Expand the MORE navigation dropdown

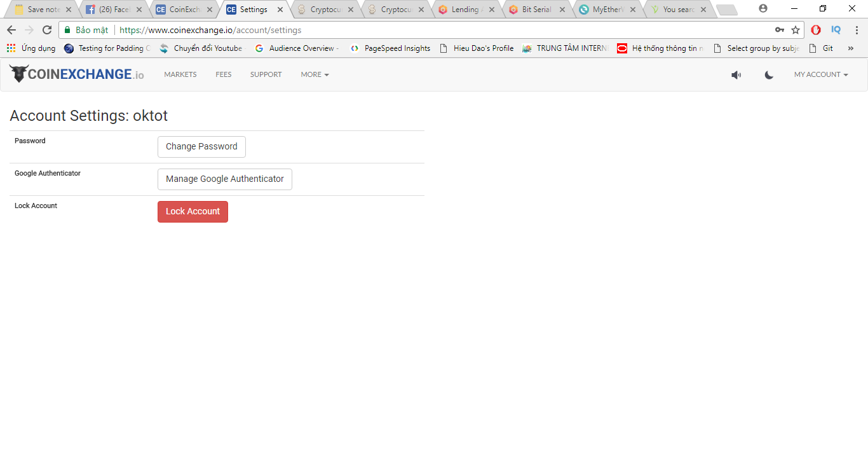[315, 75]
